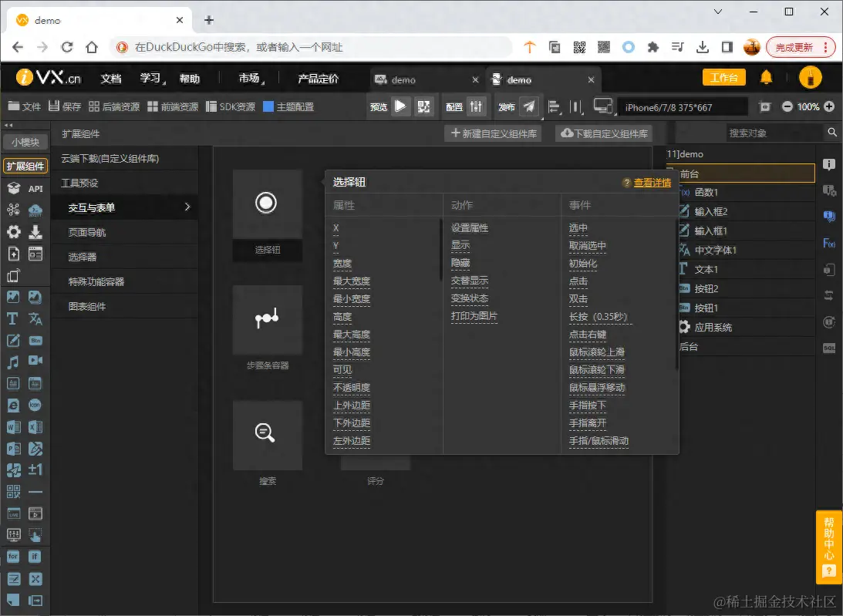Open the 页面导航 category
843x616 pixels.
coord(125,232)
